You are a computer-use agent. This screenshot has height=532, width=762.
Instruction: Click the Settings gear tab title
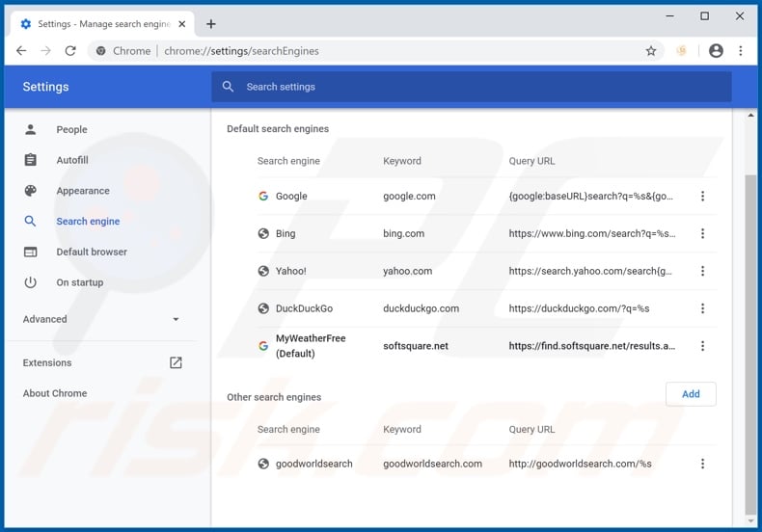click(x=104, y=24)
